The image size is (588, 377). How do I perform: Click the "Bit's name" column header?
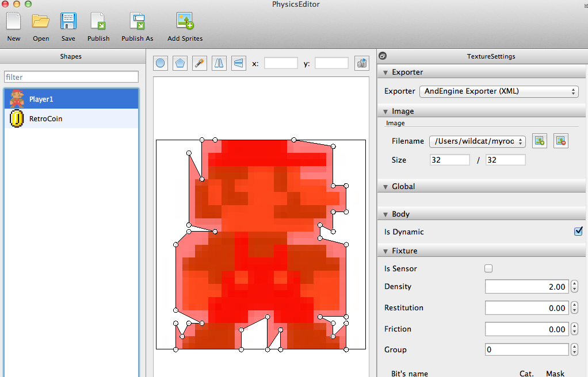pos(410,373)
